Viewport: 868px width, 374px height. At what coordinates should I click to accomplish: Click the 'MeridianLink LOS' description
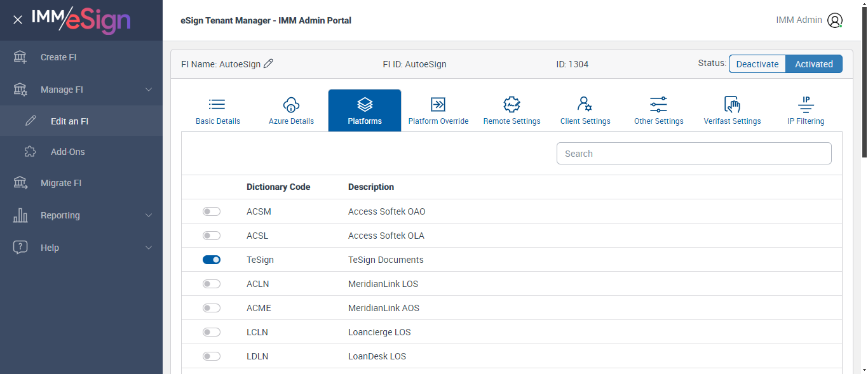pyautogui.click(x=383, y=284)
